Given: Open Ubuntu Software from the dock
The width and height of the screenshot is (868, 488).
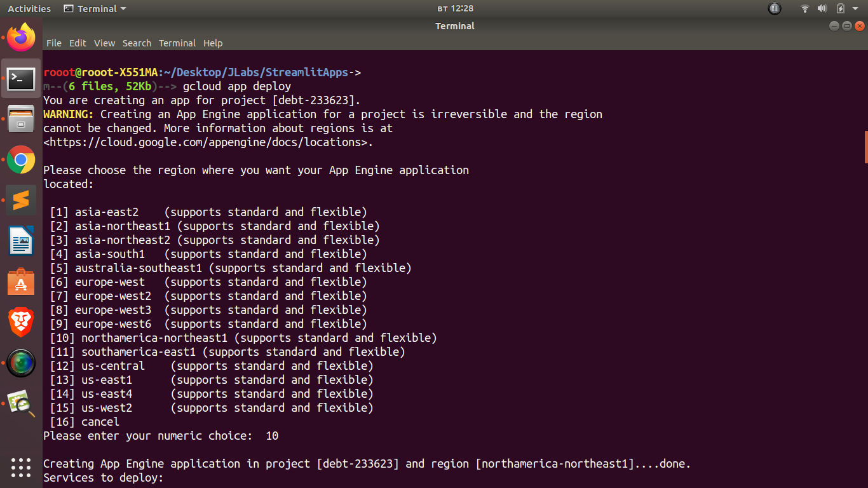Looking at the screenshot, I should 21,281.
